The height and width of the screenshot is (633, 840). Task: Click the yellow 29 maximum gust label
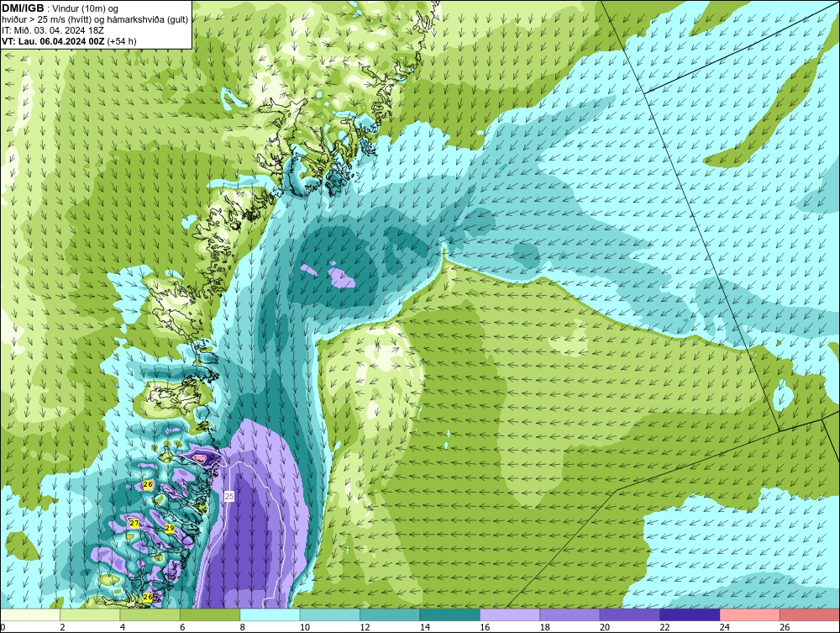tap(170, 529)
